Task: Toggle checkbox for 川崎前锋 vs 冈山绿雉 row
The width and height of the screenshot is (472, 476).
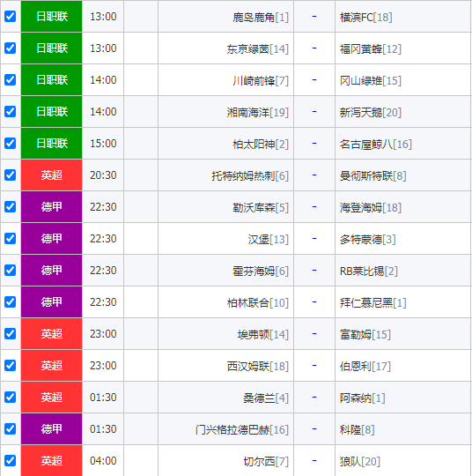Action: coord(10,79)
